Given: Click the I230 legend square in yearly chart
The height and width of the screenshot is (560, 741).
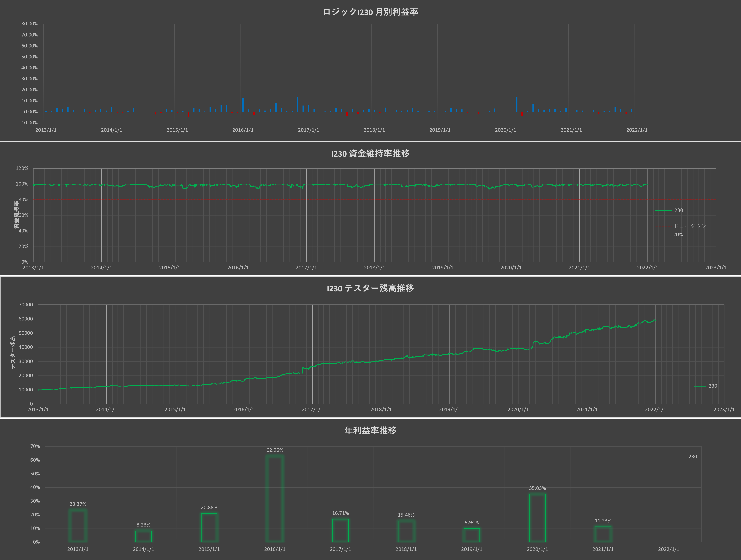Looking at the screenshot, I should [684, 457].
